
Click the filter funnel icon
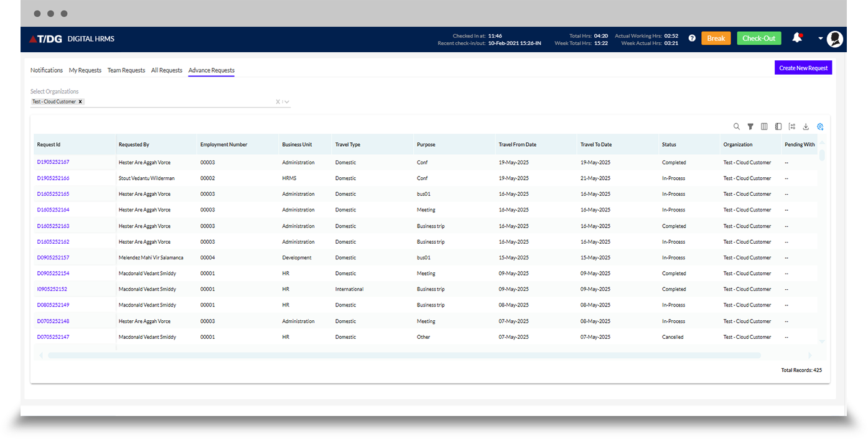[750, 127]
